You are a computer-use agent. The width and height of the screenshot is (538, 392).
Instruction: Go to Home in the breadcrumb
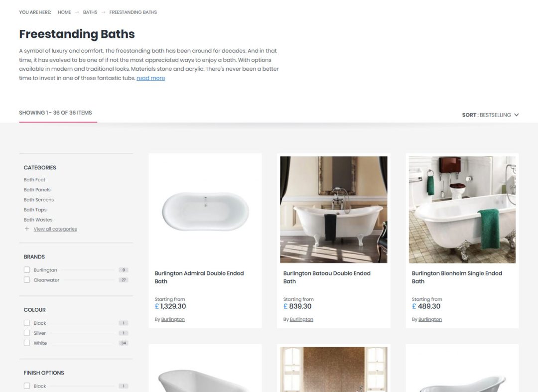[x=64, y=12]
